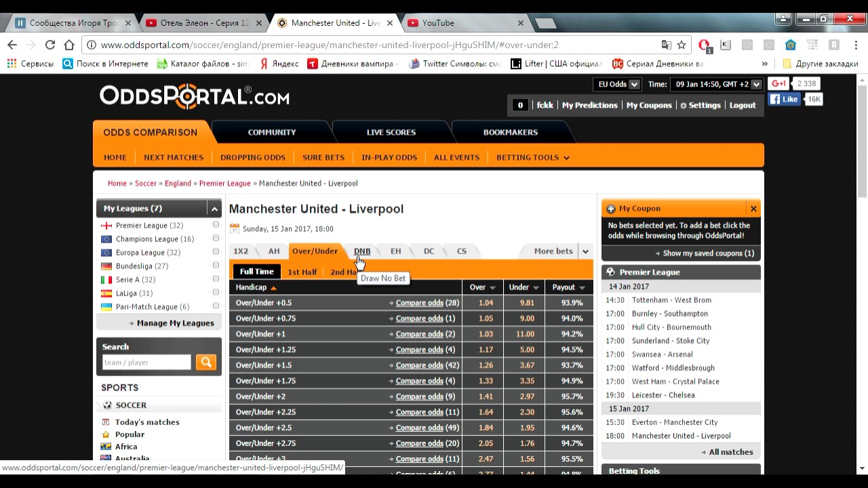Open the Community tab
The image size is (868, 488).
click(x=272, y=132)
